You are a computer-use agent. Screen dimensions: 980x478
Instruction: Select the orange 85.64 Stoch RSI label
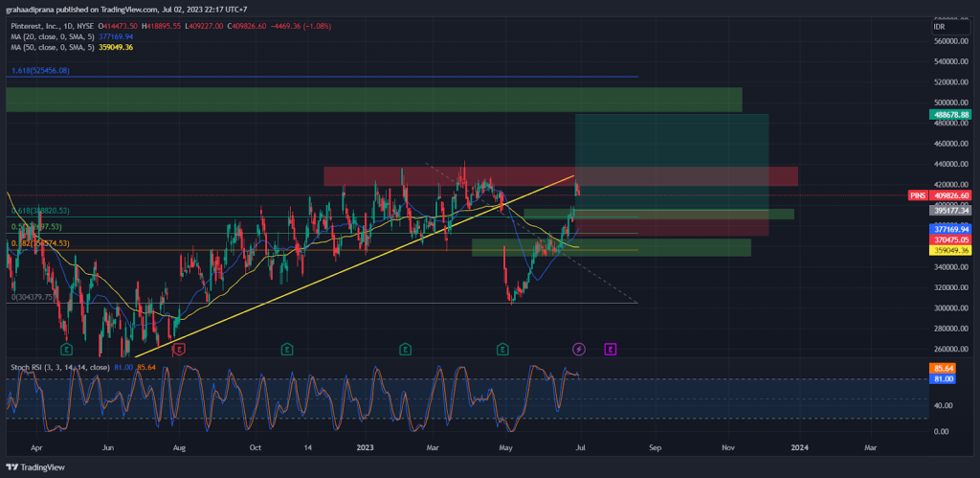click(x=943, y=369)
